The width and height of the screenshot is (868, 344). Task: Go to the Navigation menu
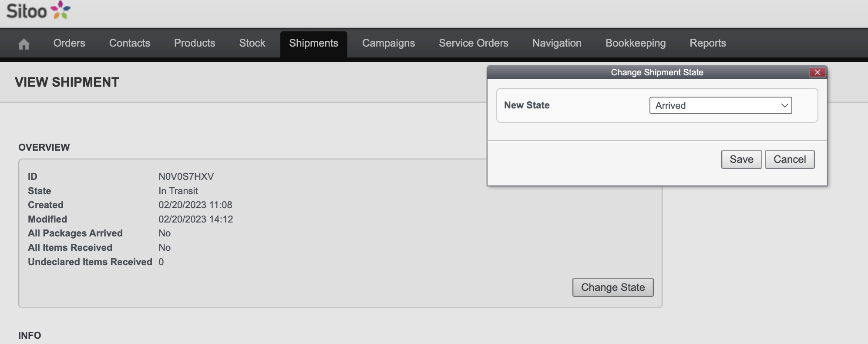click(x=557, y=43)
